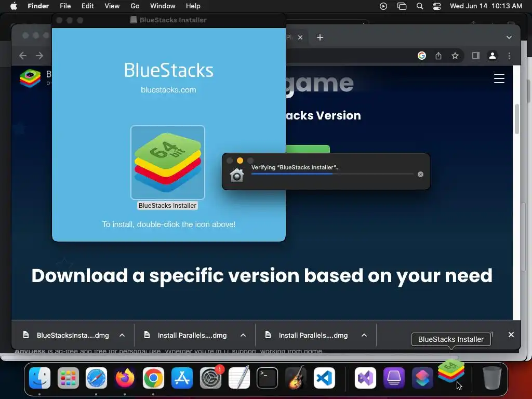Image resolution: width=532 pixels, height=399 pixels.
Task: Cancel the Verifying BlueStacks Installer progress
Action: 420,175
